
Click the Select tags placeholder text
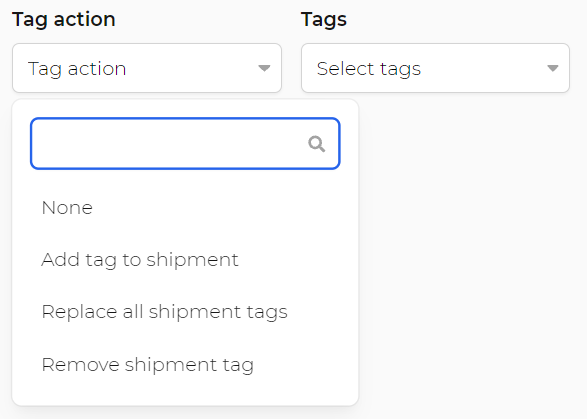[369, 69]
